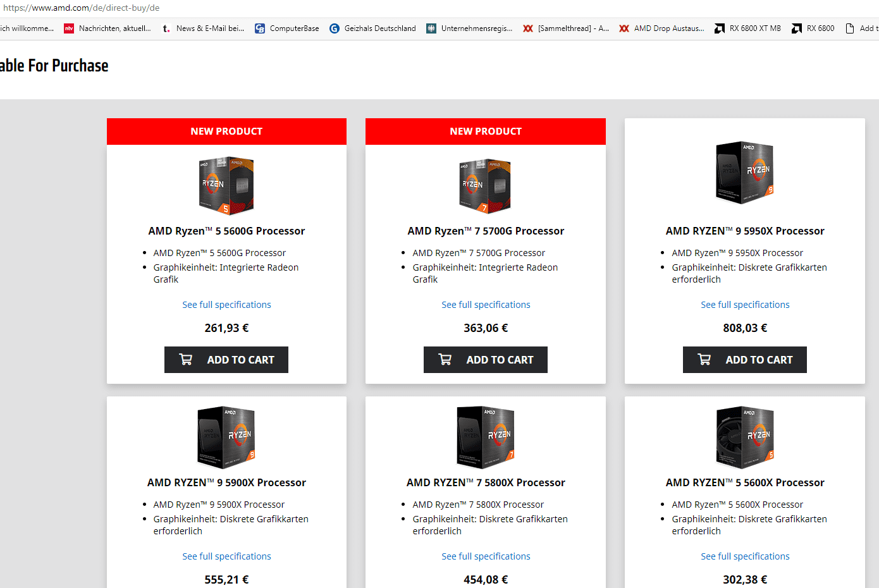
Task: Click 'Available For Purchase' heading
Action: coord(54,66)
